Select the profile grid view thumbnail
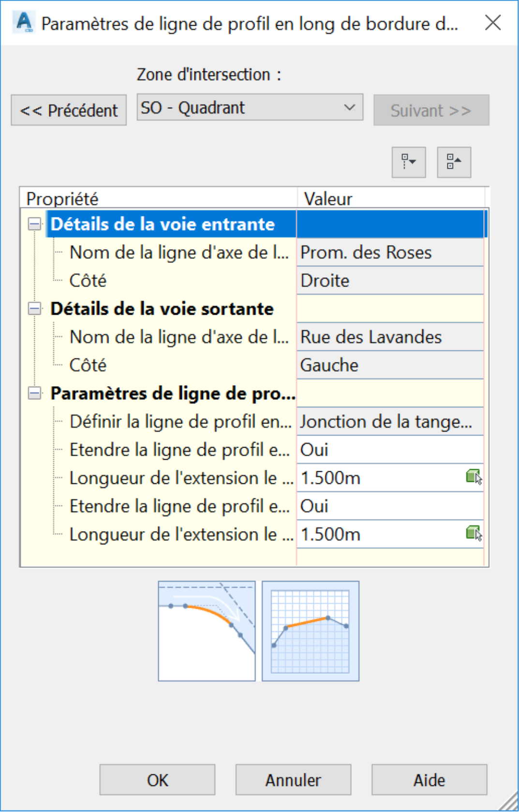The height and width of the screenshot is (812, 519). click(311, 631)
